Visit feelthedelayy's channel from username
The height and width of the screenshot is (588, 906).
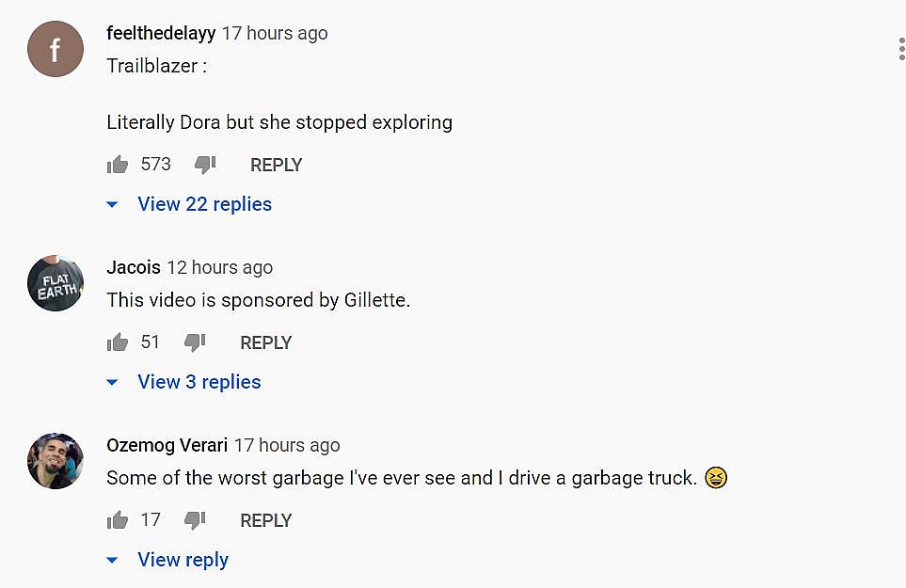[161, 33]
